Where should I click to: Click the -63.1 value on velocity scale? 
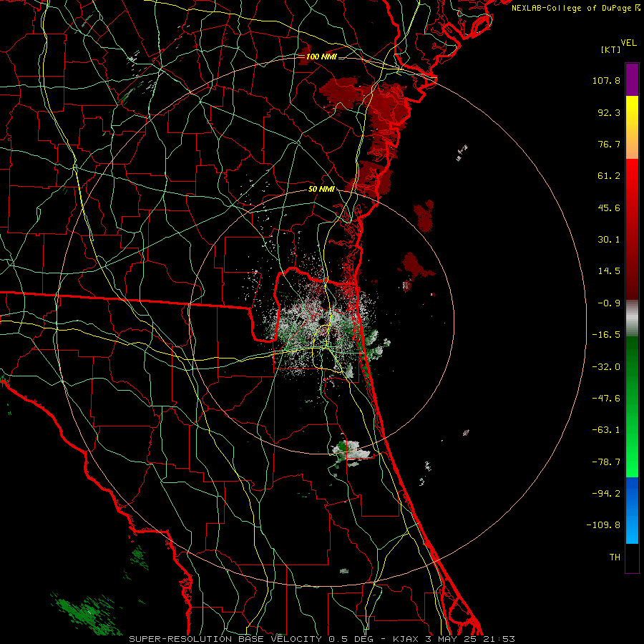pyautogui.click(x=606, y=430)
